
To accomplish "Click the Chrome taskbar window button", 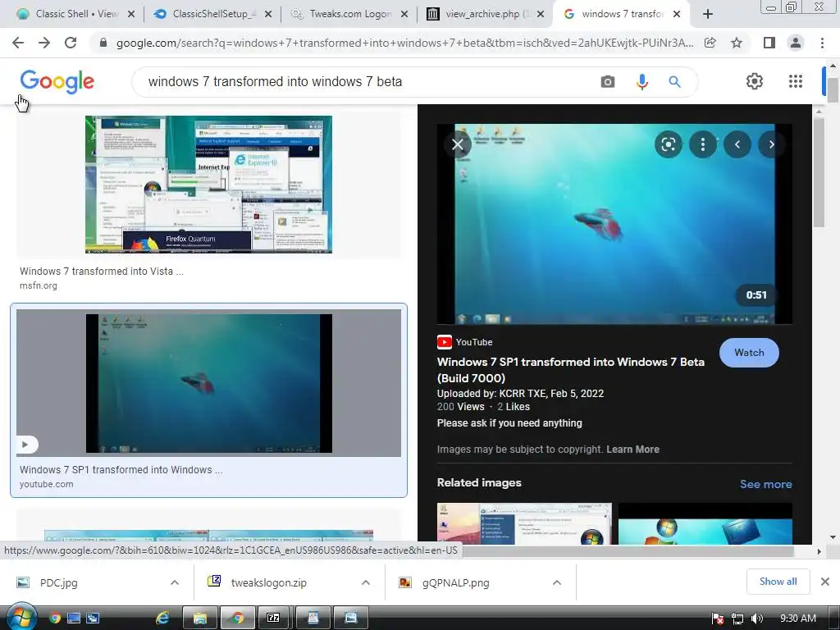I will (237, 619).
